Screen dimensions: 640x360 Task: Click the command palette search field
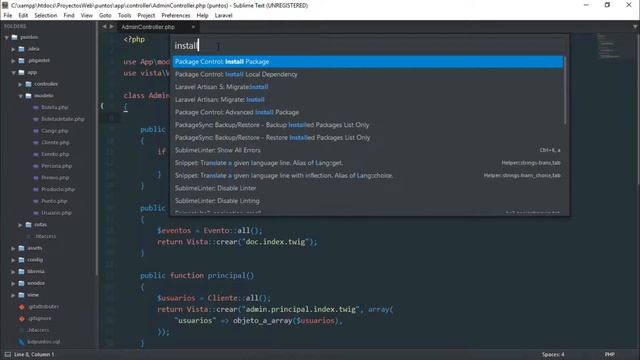[369, 45]
